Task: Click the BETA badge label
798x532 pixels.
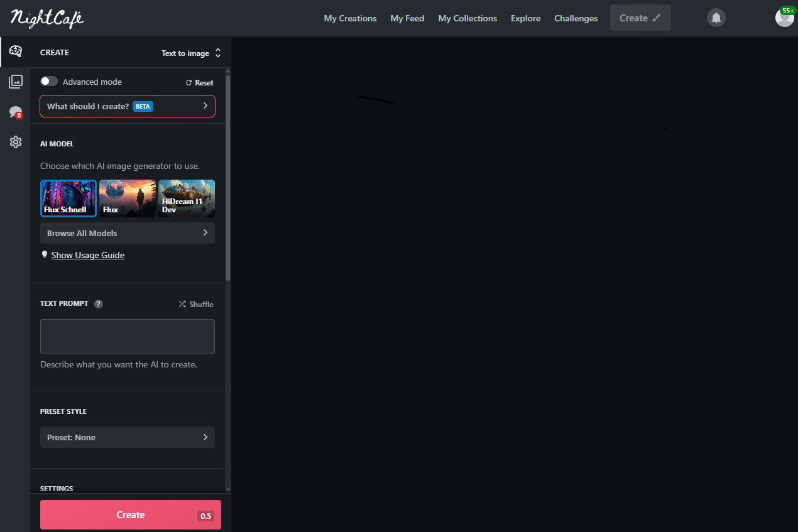Action: pyautogui.click(x=143, y=106)
